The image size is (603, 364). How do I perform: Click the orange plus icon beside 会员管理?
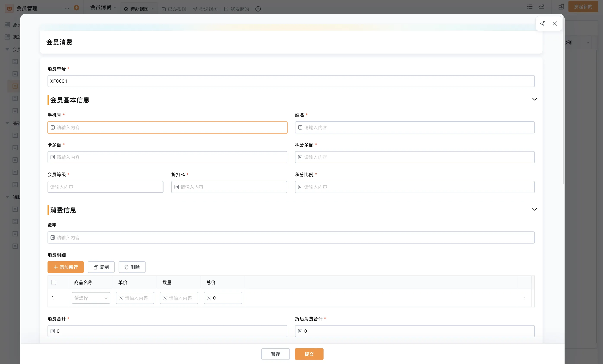click(x=76, y=8)
